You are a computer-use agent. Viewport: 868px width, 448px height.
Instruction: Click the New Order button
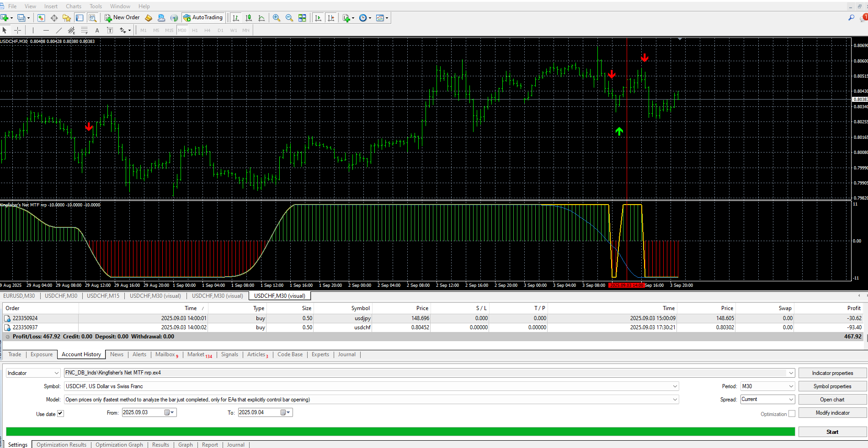coord(122,18)
